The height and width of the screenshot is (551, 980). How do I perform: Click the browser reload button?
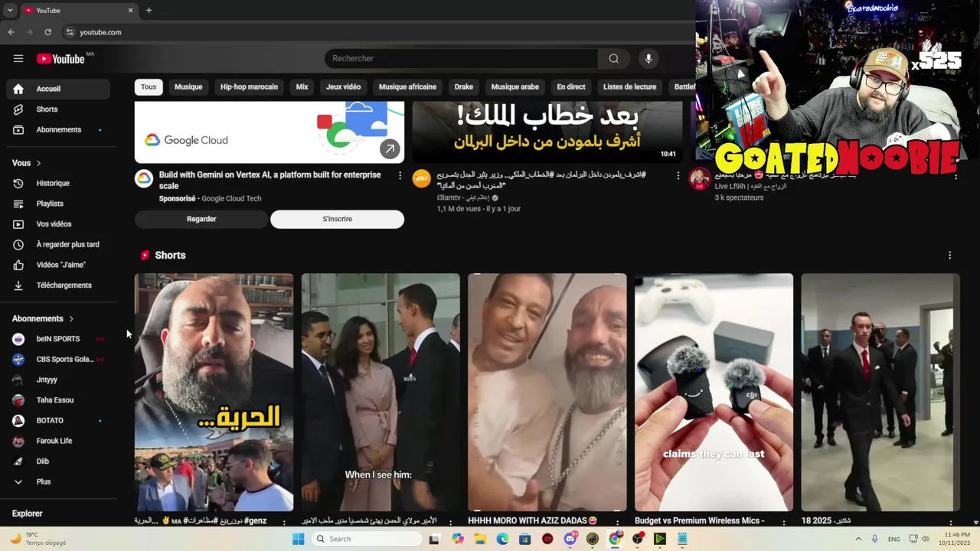(x=47, y=32)
